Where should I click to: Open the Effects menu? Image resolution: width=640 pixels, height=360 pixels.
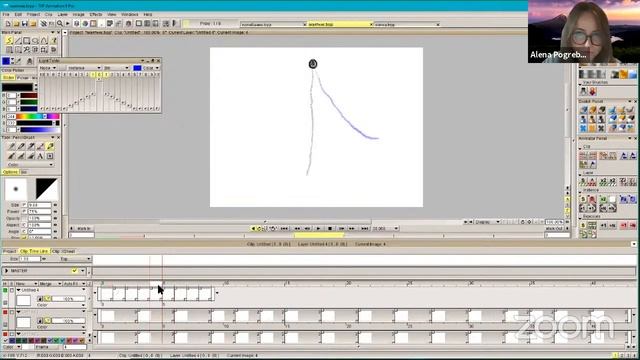[x=96, y=14]
